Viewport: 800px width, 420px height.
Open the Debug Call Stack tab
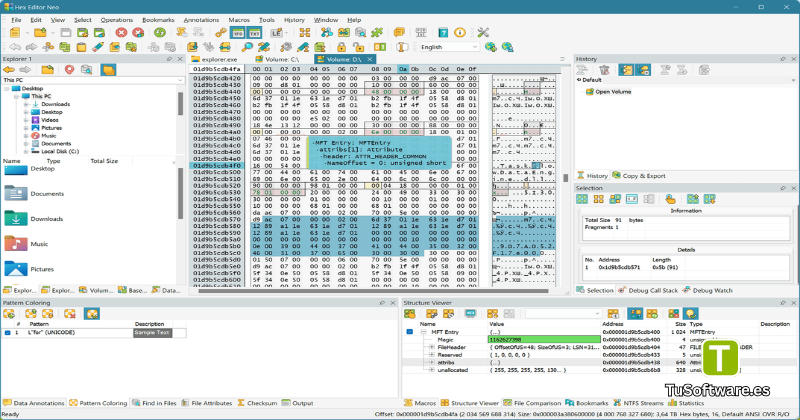[x=648, y=290]
